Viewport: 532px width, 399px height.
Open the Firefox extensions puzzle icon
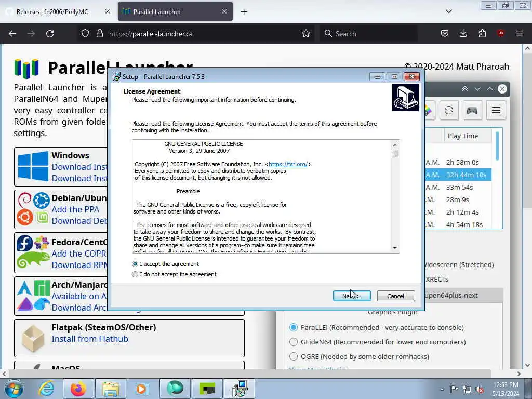(482, 34)
